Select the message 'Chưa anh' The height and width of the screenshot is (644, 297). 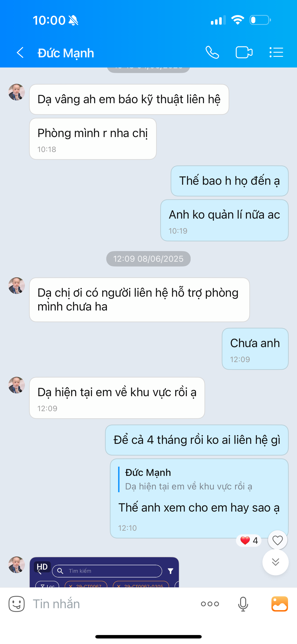(x=255, y=349)
